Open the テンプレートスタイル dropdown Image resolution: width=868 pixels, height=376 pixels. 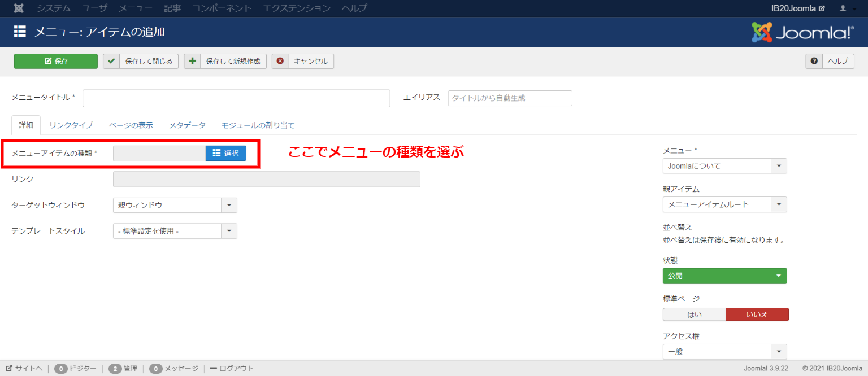pos(175,231)
